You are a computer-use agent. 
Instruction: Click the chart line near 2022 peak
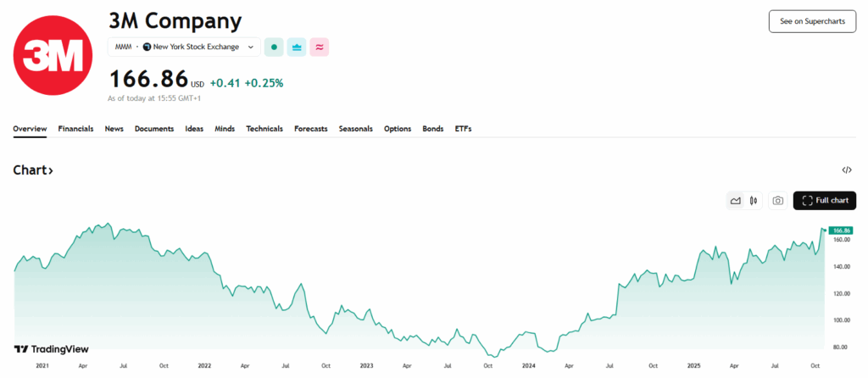(205, 253)
